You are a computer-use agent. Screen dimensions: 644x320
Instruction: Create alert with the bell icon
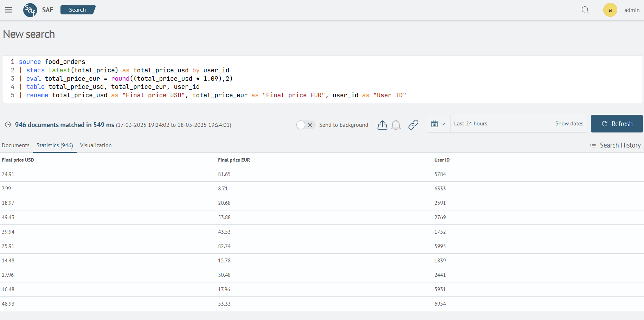[x=396, y=125]
